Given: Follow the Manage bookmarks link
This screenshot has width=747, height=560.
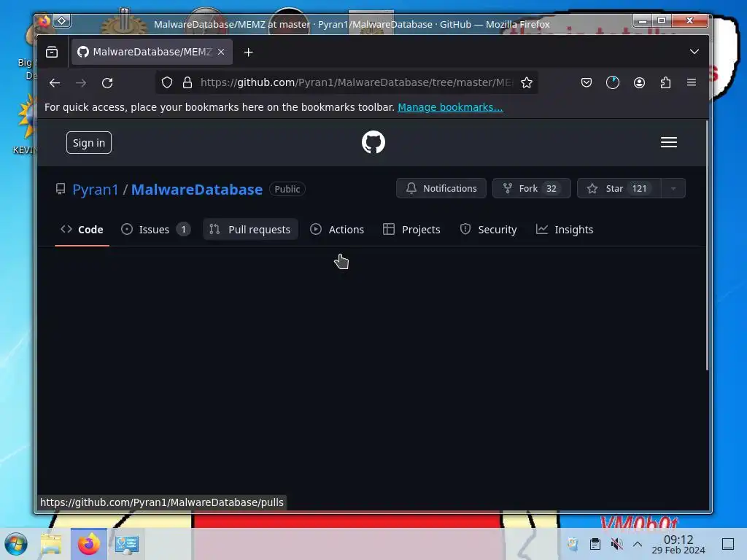Looking at the screenshot, I should pyautogui.click(x=450, y=107).
